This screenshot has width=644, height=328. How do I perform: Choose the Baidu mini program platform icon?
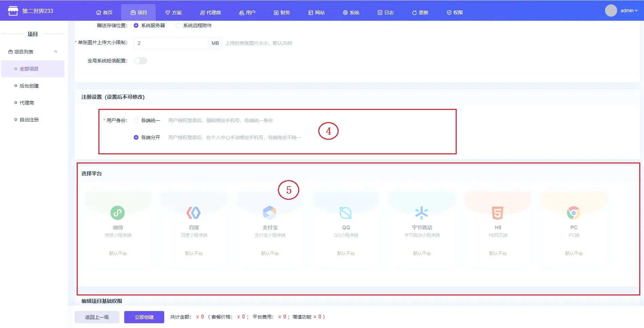pyautogui.click(x=194, y=213)
